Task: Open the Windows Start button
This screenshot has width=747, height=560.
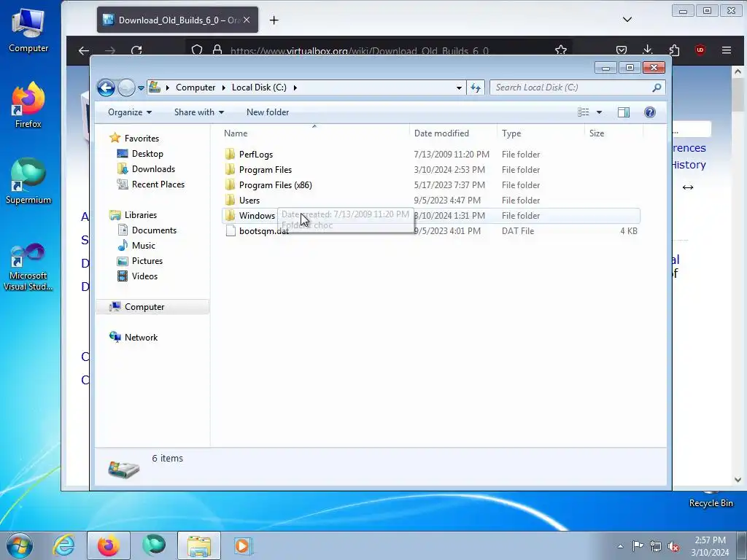Action: [19, 545]
